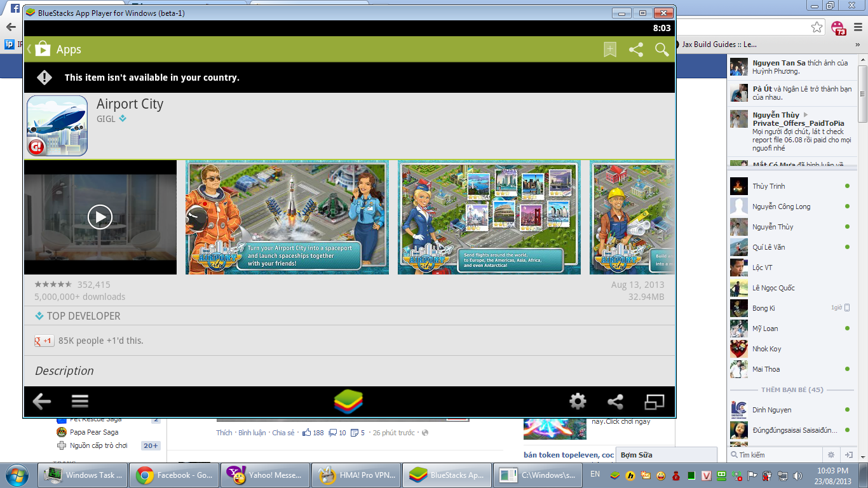Open chat with Dinh Nguyen
The width and height of the screenshot is (868, 488).
[791, 410]
